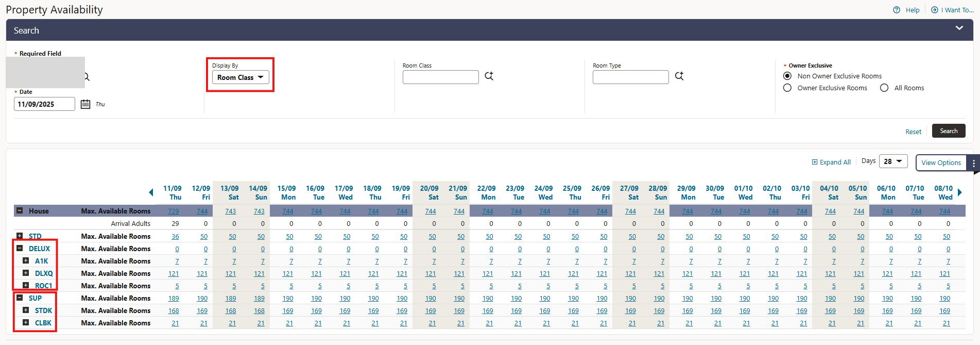Select All Rooms radio option
This screenshot has width=980, height=345.
[x=884, y=88]
